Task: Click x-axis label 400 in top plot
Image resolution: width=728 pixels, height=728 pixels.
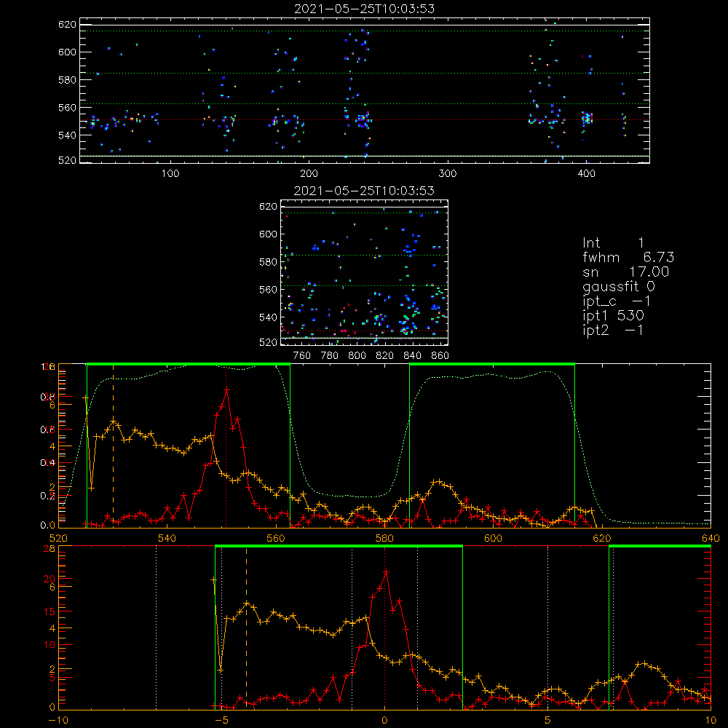Action: (586, 174)
